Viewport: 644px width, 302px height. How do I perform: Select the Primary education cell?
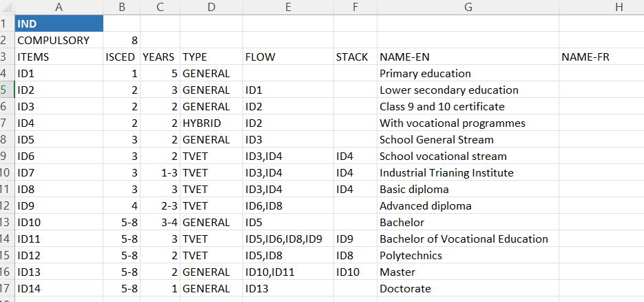pyautogui.click(x=468, y=73)
